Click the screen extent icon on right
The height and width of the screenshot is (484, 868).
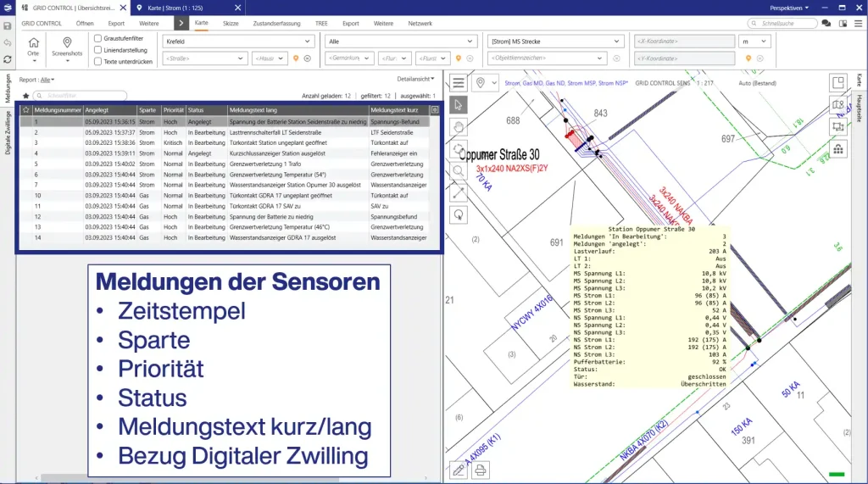point(838,127)
